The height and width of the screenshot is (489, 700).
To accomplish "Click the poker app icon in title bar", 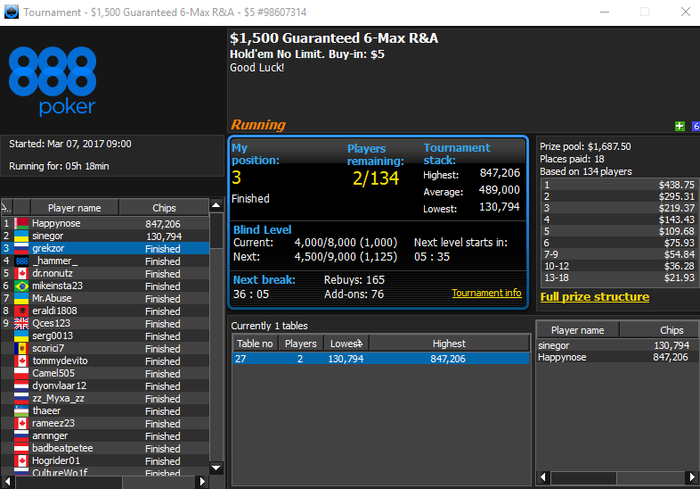I will tap(11, 12).
